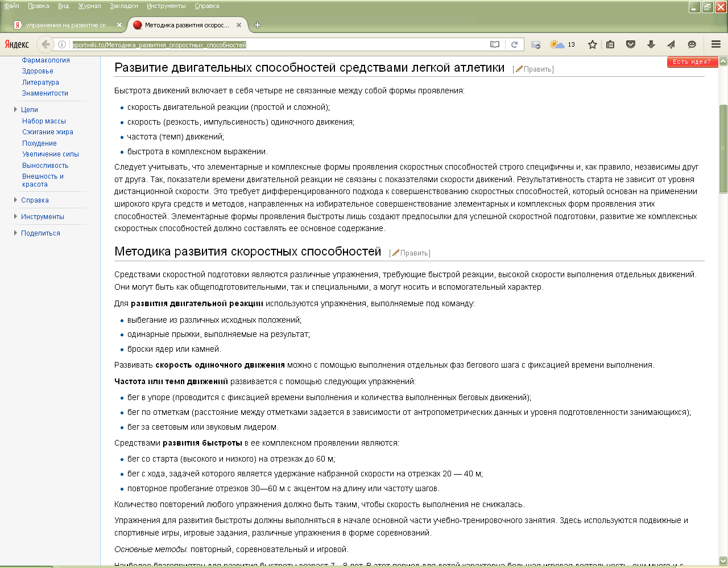The image size is (728, 568).
Task: Save page to Pocket
Action: pos(631,44)
